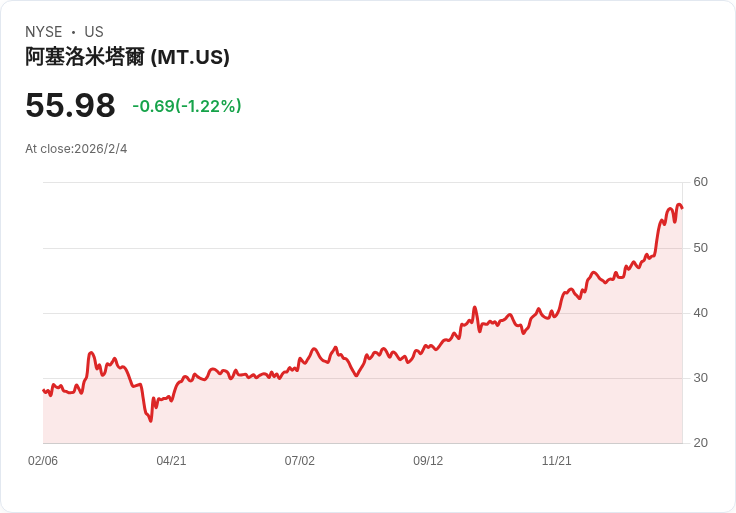
Task: Click the 07/02 date label on x-axis
Action: tap(299, 460)
